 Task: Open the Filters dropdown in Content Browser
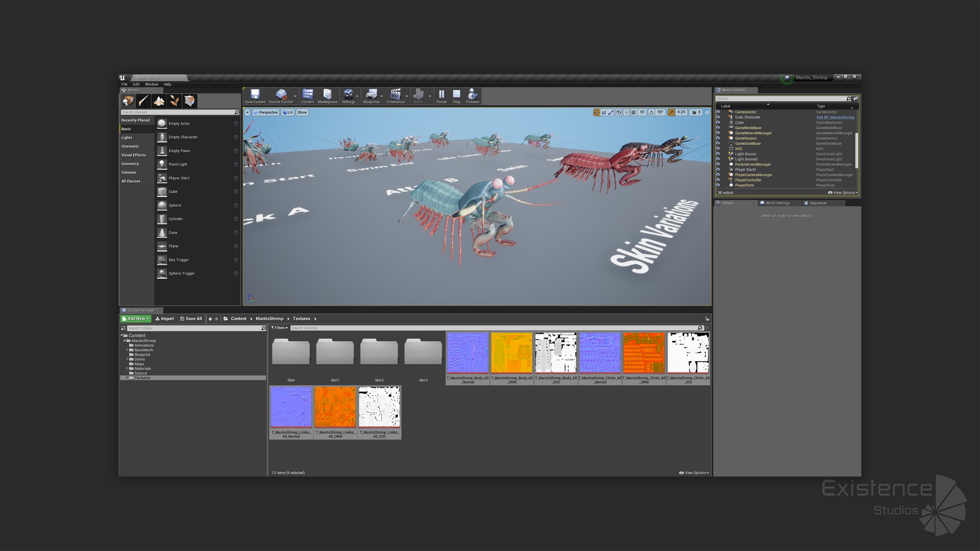(279, 328)
